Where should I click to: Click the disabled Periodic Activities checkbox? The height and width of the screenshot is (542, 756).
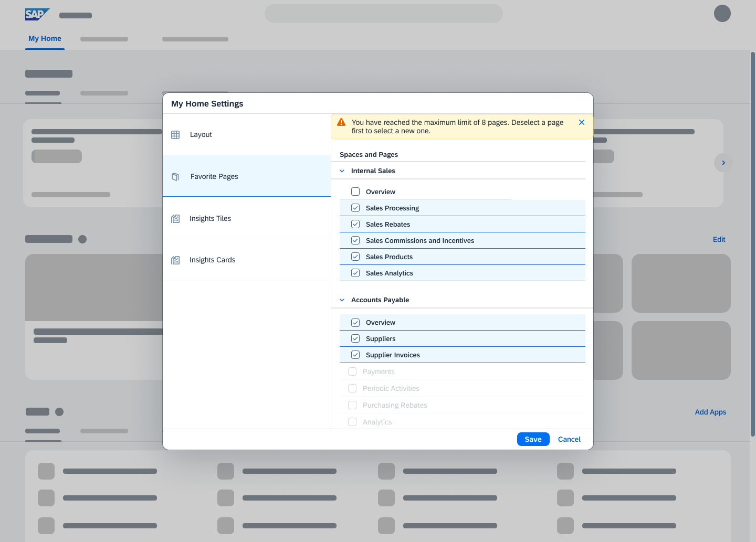[x=352, y=388]
